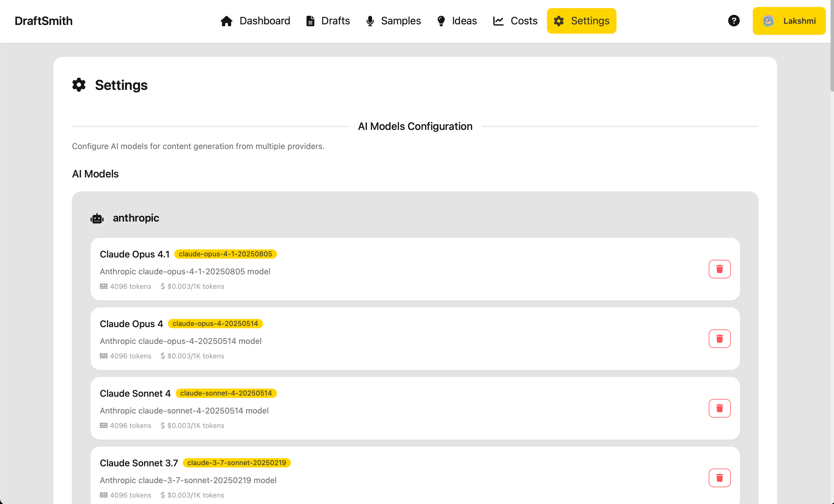834x504 pixels.
Task: Click the dollar icon on Claude Opus 4
Action: pos(163,356)
